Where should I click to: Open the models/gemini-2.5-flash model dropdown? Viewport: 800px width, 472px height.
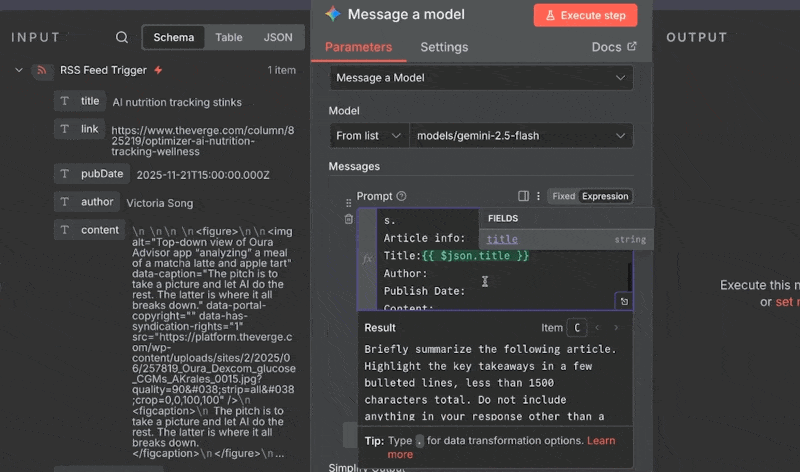pyautogui.click(x=521, y=136)
